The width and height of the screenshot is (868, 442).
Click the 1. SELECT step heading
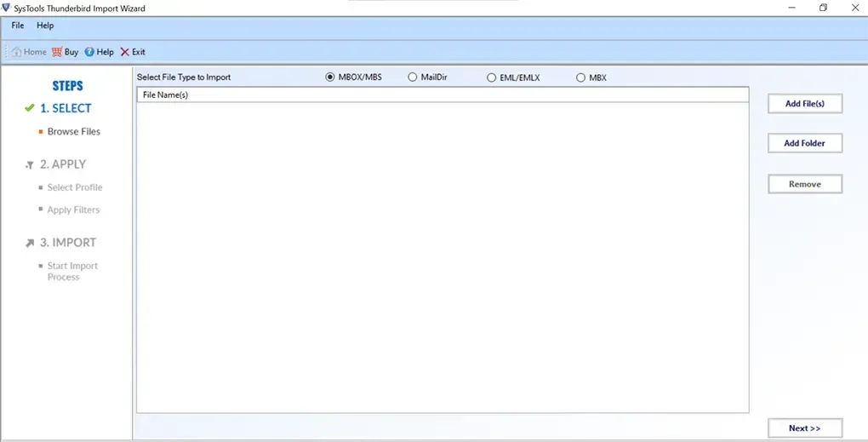(x=66, y=108)
